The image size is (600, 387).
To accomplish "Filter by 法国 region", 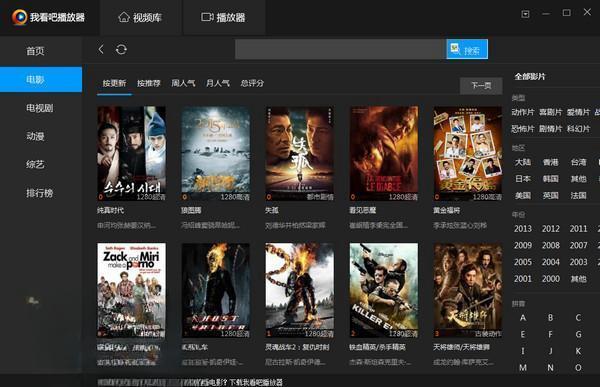I will 578,196.
